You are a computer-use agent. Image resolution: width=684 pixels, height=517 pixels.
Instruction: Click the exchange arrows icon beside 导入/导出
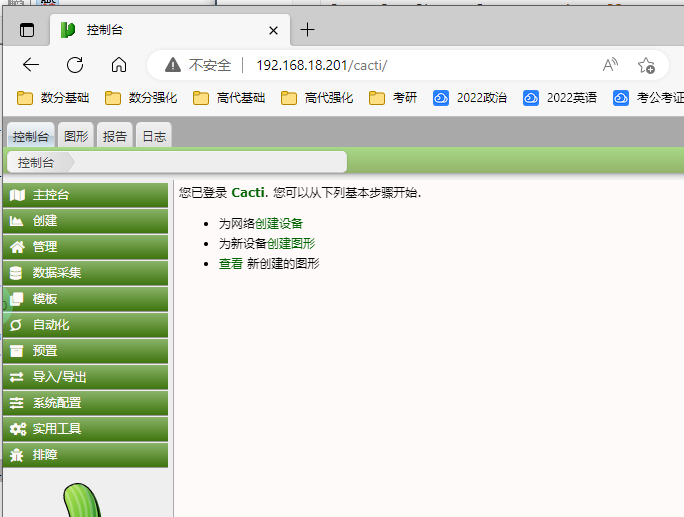(16, 376)
